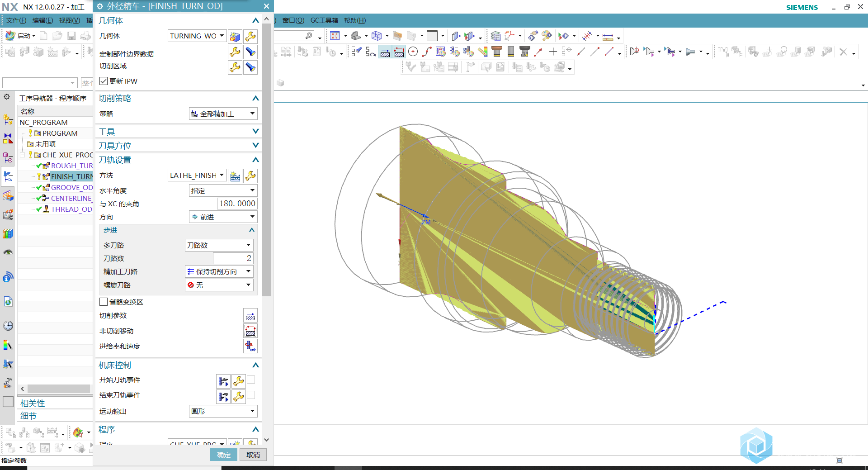The image size is (868, 470).
Task: Copy 结束刀轨事件 events with first icon
Action: 223,397
